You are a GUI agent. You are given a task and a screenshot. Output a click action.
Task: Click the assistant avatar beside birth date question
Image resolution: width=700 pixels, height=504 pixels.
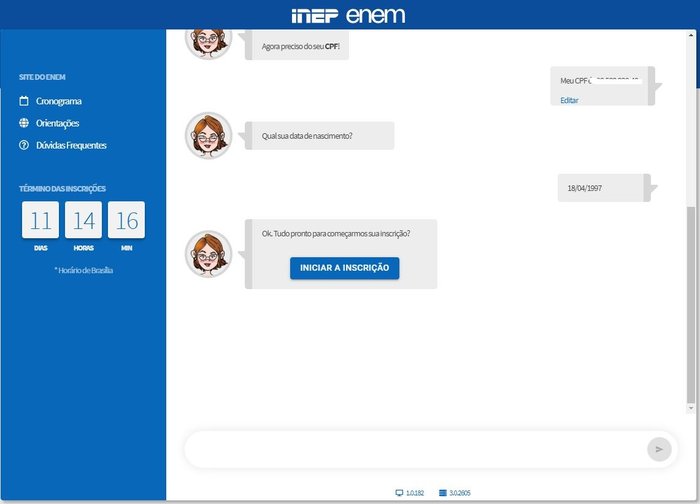(x=208, y=135)
